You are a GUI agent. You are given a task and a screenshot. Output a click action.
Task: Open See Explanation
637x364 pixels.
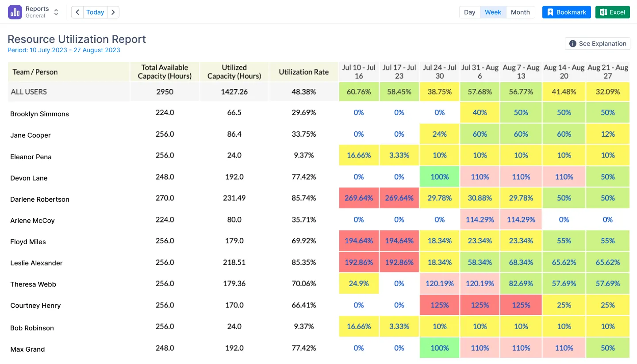(597, 43)
